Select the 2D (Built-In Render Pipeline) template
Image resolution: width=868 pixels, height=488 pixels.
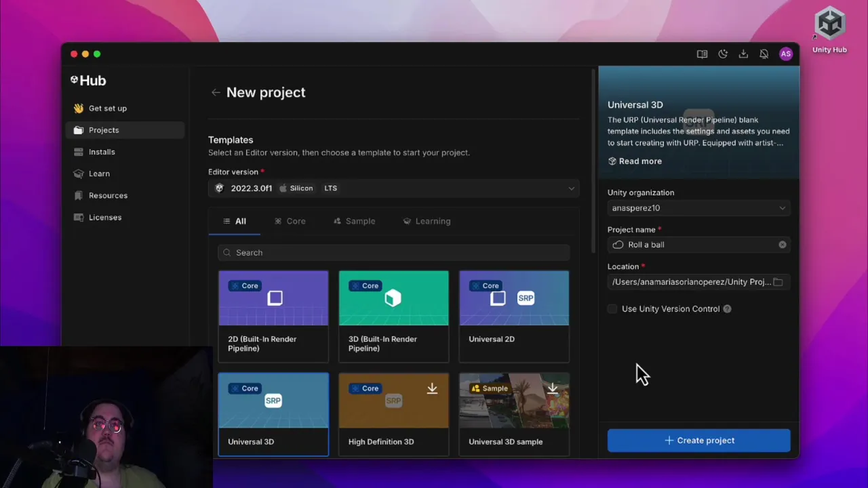[273, 317]
